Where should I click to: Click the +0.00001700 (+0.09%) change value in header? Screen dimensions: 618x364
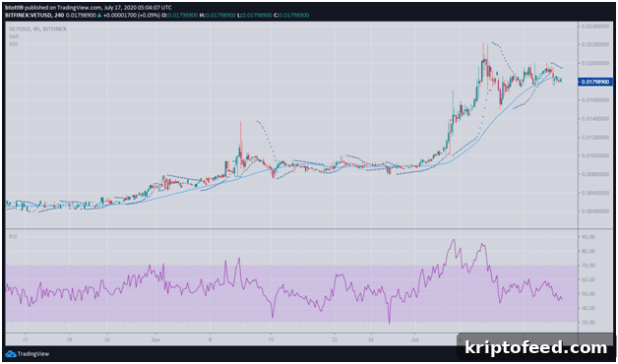133,15
